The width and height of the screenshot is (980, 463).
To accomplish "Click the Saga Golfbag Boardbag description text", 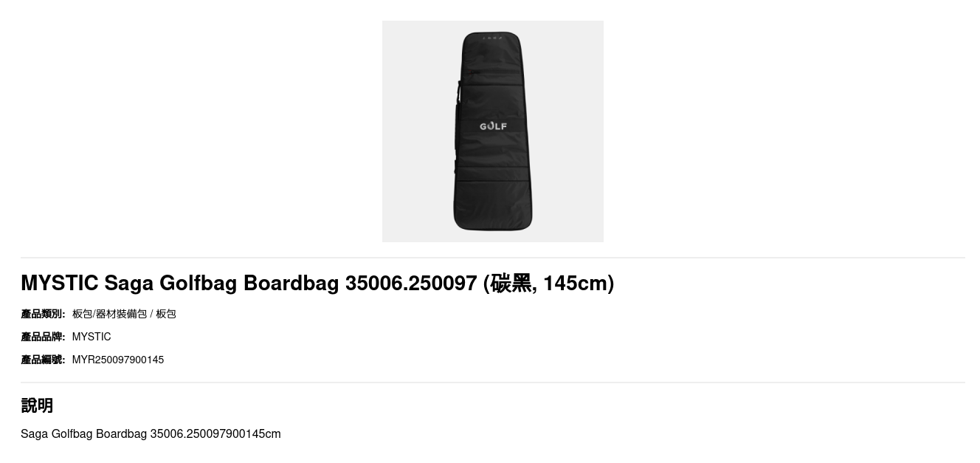I will point(151,433).
